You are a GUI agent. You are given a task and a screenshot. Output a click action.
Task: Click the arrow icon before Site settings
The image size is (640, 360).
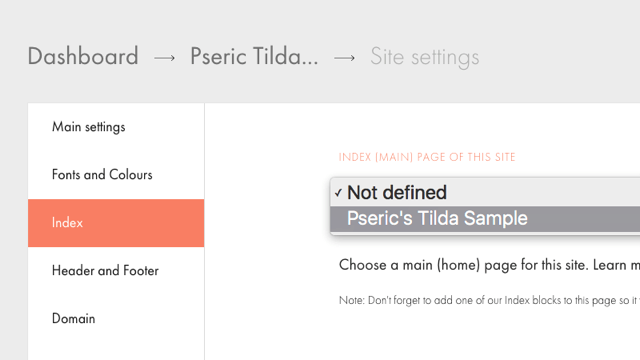(344, 58)
